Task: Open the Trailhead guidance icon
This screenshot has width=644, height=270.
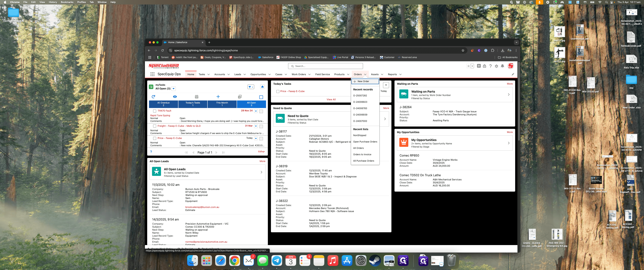Action: click(484, 66)
